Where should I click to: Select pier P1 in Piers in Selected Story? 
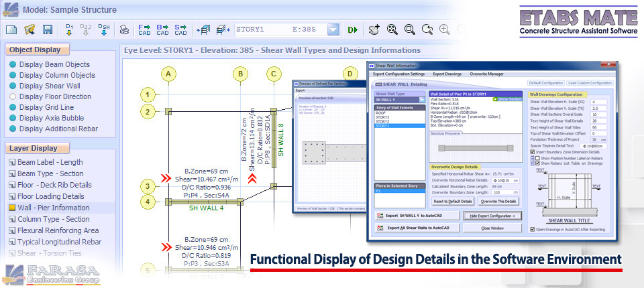400,191
